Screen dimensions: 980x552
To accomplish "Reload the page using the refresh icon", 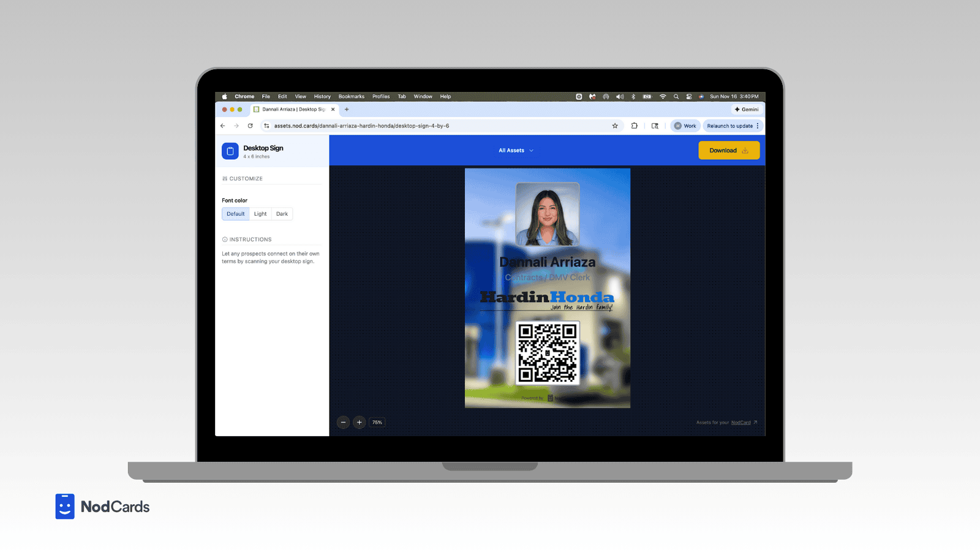I will click(251, 126).
